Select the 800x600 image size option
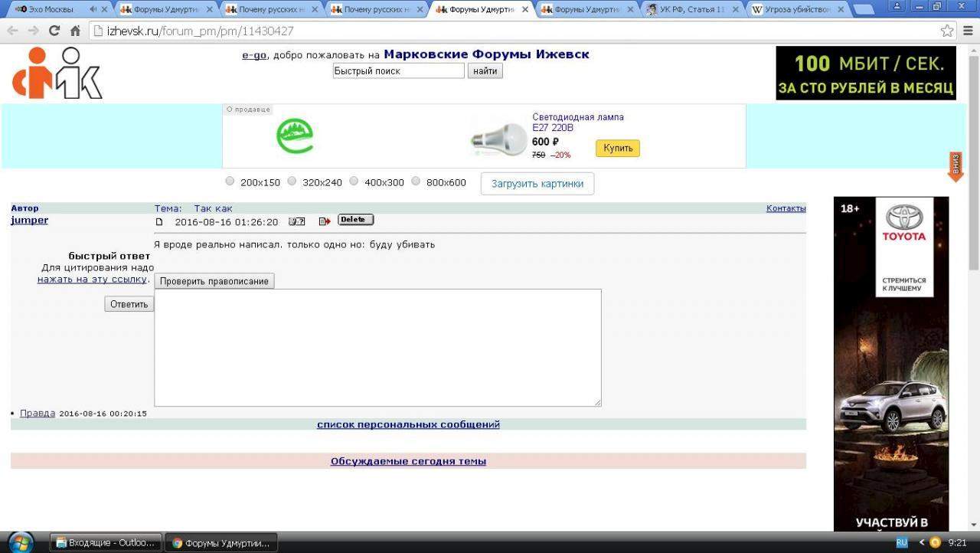Image resolution: width=980 pixels, height=553 pixels. (416, 182)
